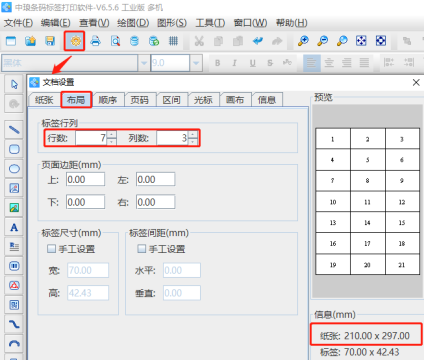Select the rounded rectangle tool
The width and height of the screenshot is (424, 361).
[14, 149]
